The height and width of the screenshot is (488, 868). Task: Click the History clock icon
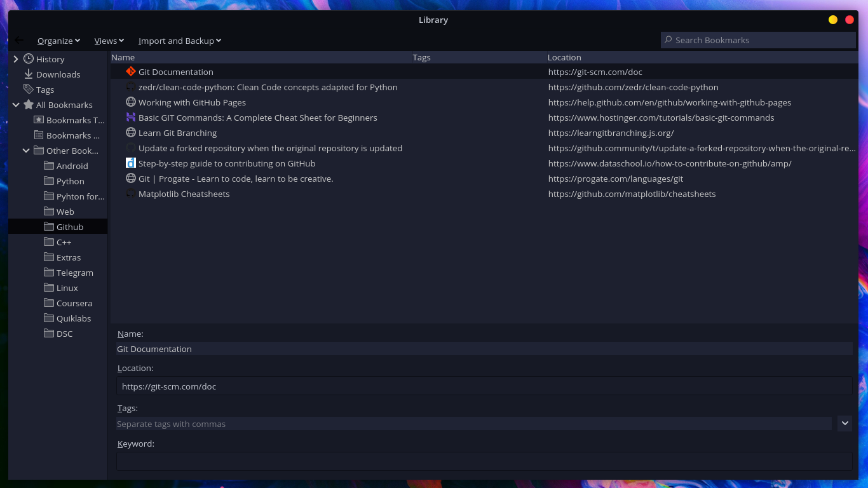click(x=29, y=59)
